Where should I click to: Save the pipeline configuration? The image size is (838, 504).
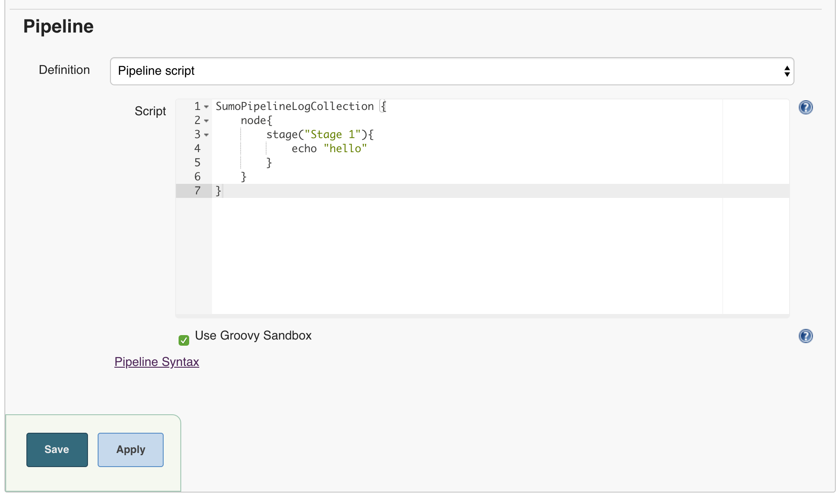coord(57,449)
